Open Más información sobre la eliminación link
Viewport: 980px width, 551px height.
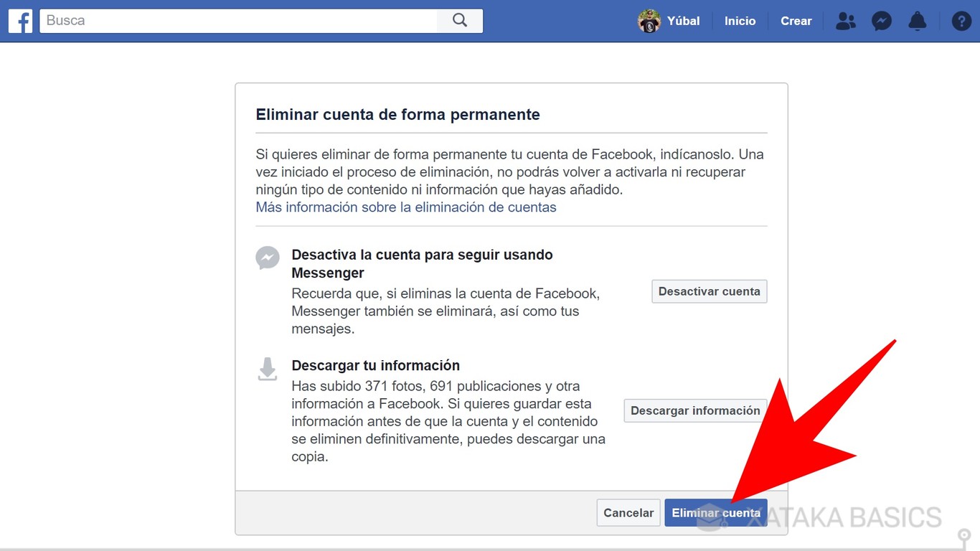coord(406,207)
